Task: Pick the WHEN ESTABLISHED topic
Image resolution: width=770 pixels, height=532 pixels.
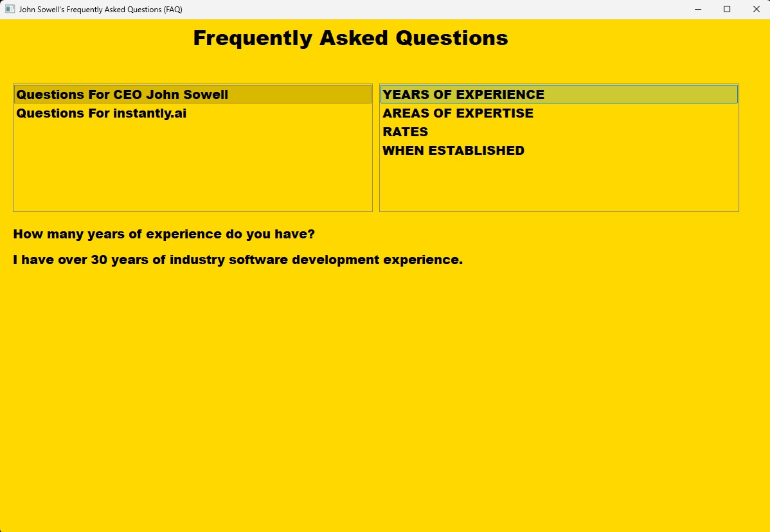Action: click(453, 151)
